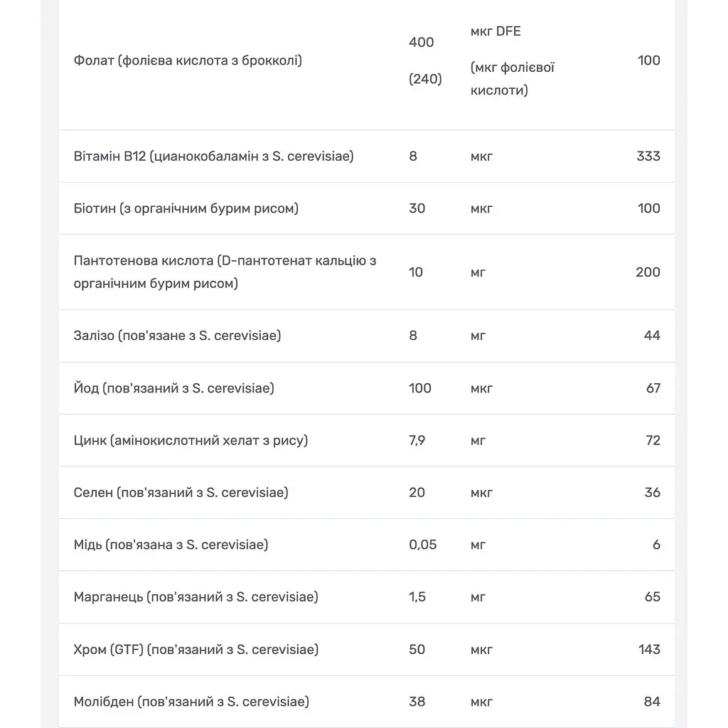The height and width of the screenshot is (728, 728).
Task: Click the Біотин row label
Action: [x=186, y=208]
